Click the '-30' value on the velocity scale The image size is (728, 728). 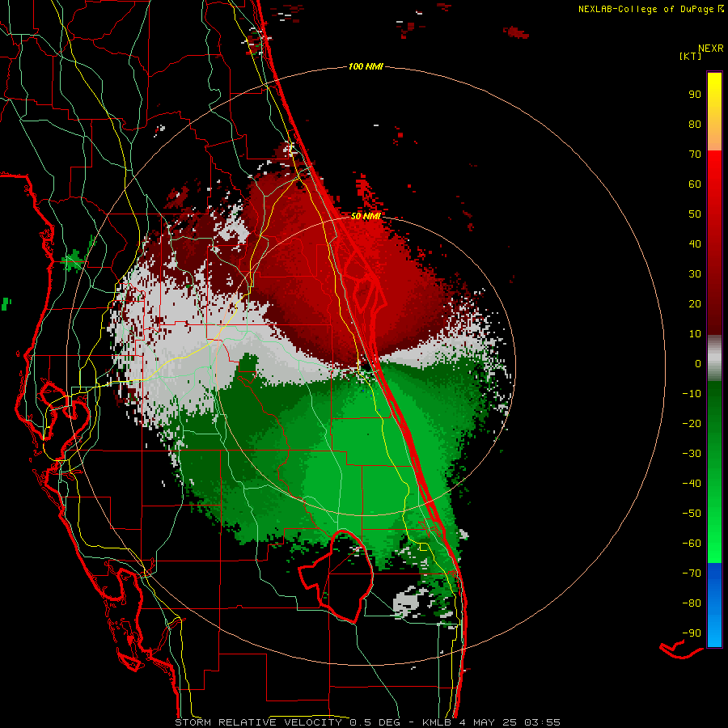(x=692, y=454)
